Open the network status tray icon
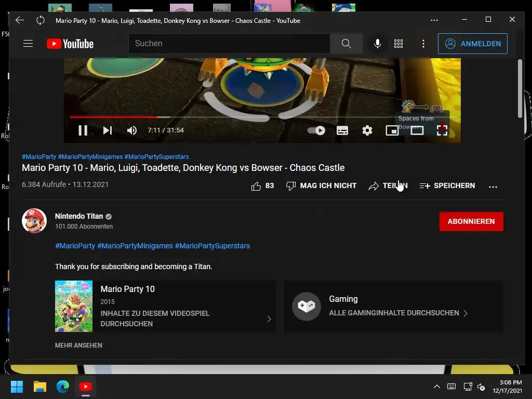The width and height of the screenshot is (532, 399). 468,387
